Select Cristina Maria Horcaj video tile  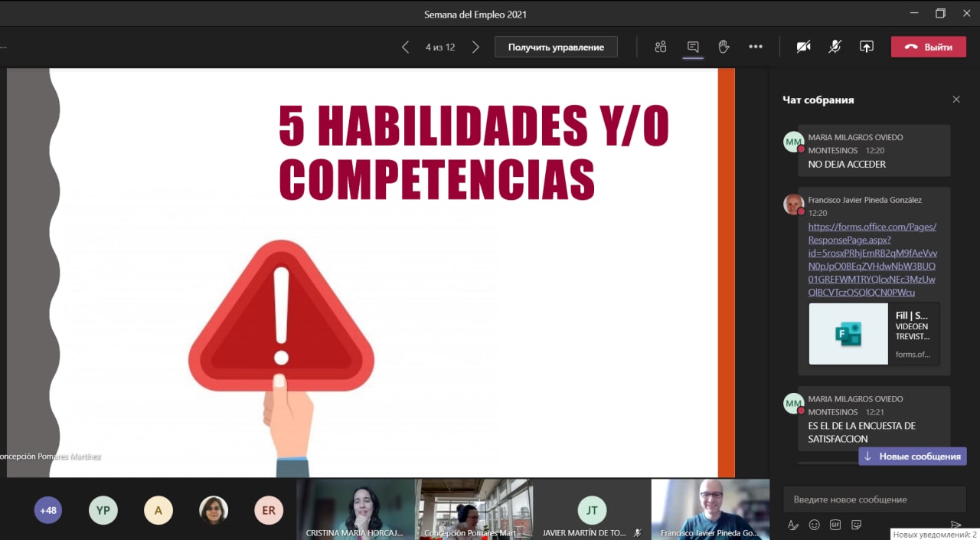click(356, 509)
